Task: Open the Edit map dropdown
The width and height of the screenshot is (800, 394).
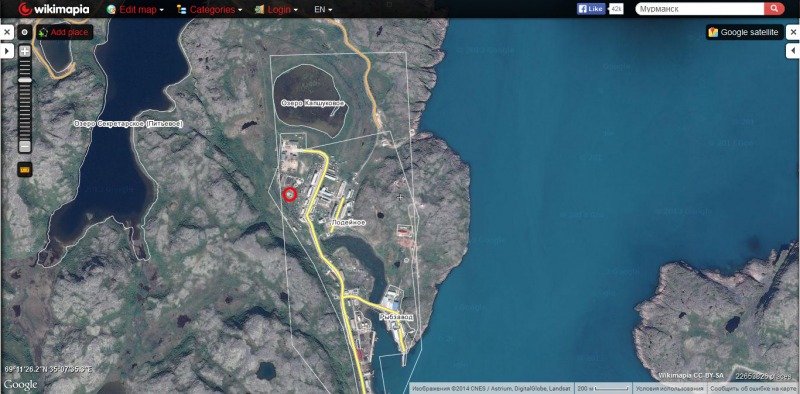Action: click(x=136, y=9)
